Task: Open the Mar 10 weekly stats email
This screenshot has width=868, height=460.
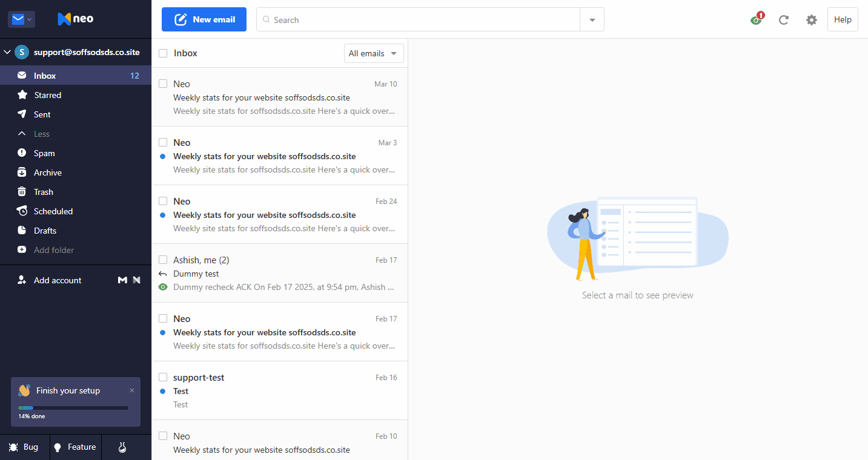Action: (x=280, y=97)
